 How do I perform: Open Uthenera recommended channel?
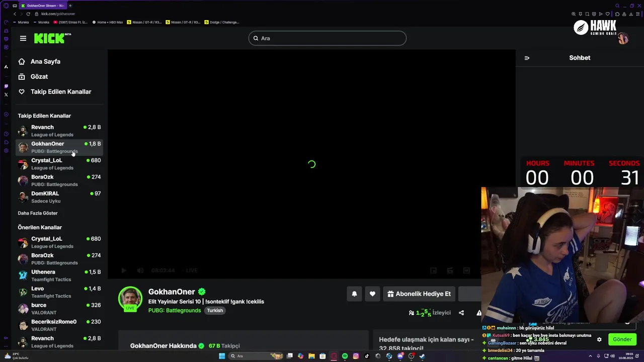pos(59,276)
